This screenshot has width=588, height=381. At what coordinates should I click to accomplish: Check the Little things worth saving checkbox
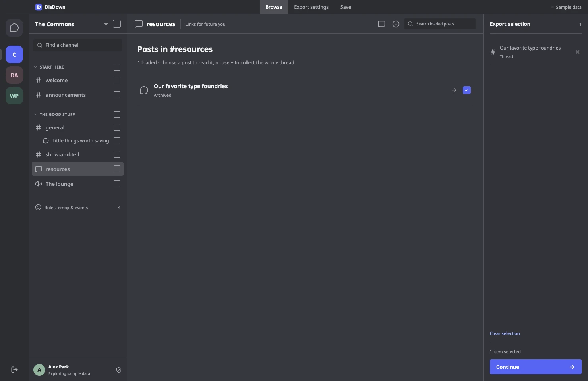pos(117,140)
